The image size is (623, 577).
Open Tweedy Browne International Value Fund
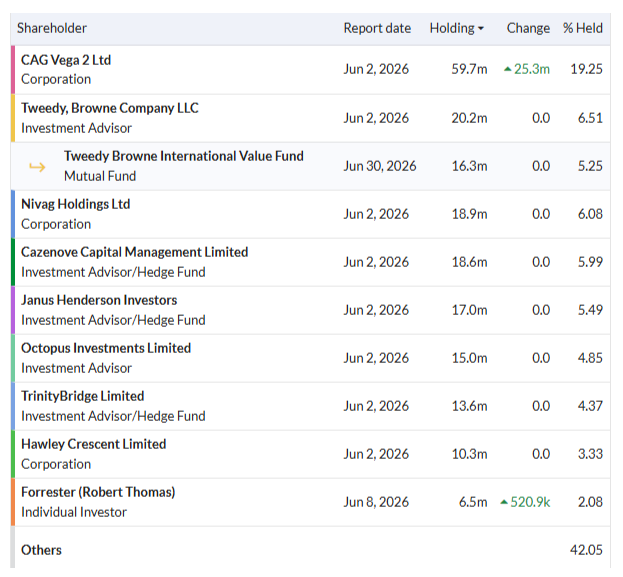pyautogui.click(x=184, y=156)
